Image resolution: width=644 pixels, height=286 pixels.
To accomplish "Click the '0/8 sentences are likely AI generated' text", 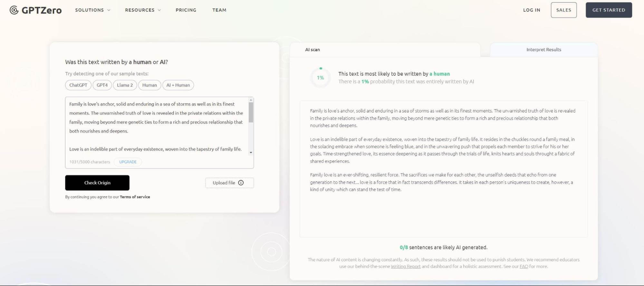I will click(x=444, y=247).
